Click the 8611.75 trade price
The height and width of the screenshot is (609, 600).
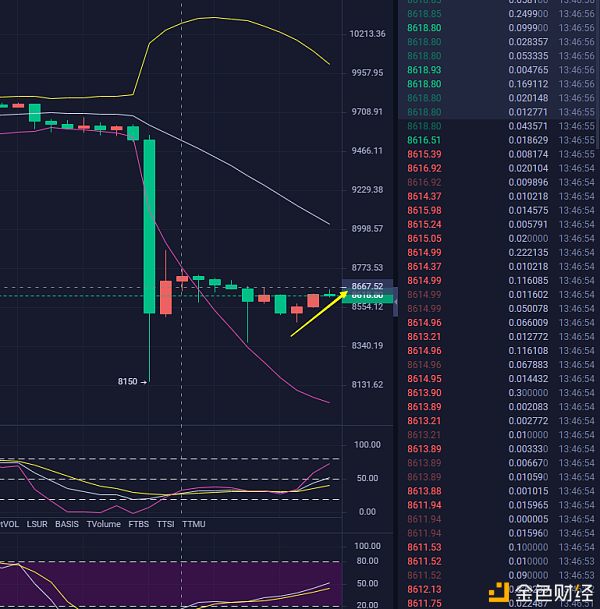(x=424, y=603)
